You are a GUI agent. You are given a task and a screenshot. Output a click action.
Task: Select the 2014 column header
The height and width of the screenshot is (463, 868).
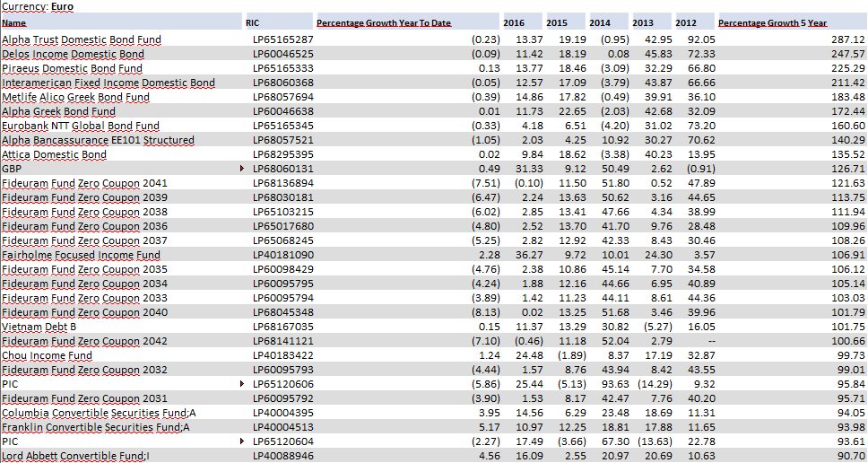click(610, 23)
